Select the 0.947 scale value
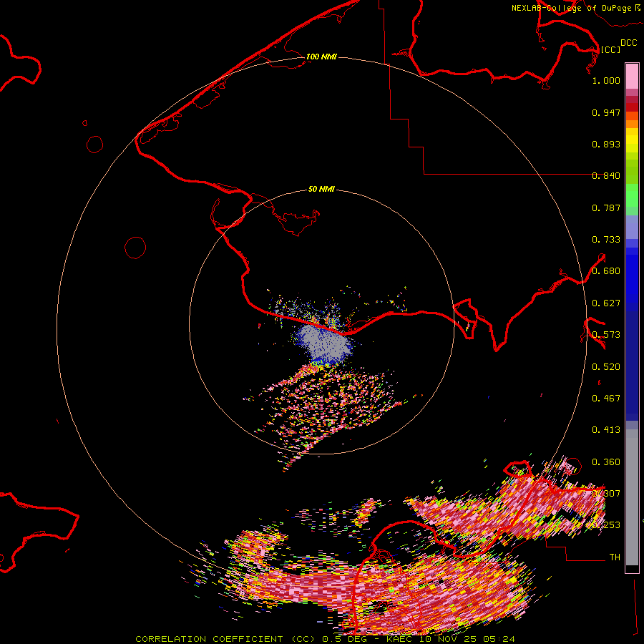 click(606, 112)
